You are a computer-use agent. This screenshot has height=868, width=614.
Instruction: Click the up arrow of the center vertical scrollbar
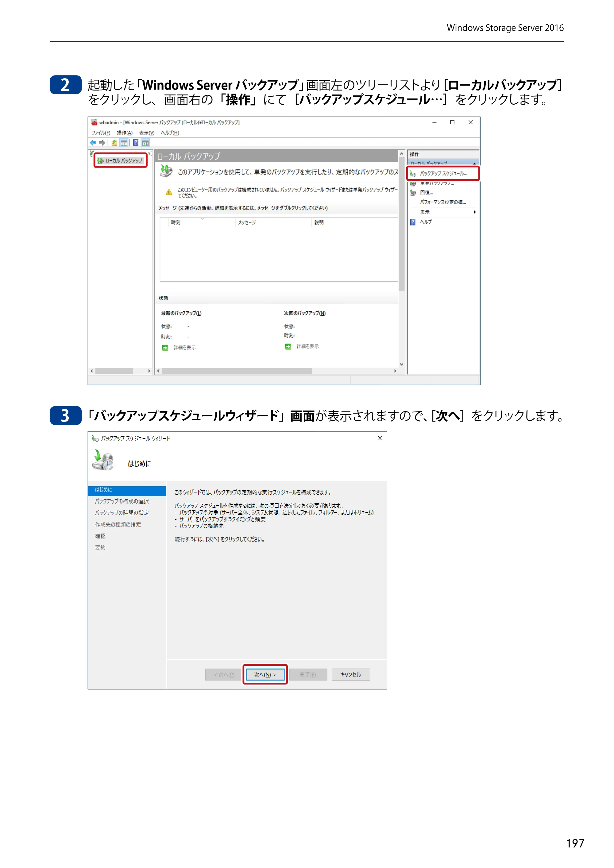point(402,154)
